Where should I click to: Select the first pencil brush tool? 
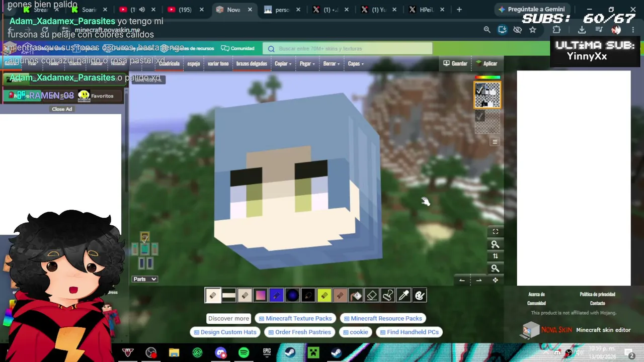pos(212,296)
